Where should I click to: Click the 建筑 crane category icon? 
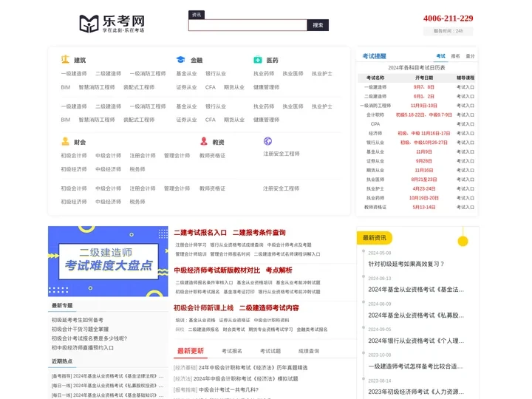click(x=65, y=59)
